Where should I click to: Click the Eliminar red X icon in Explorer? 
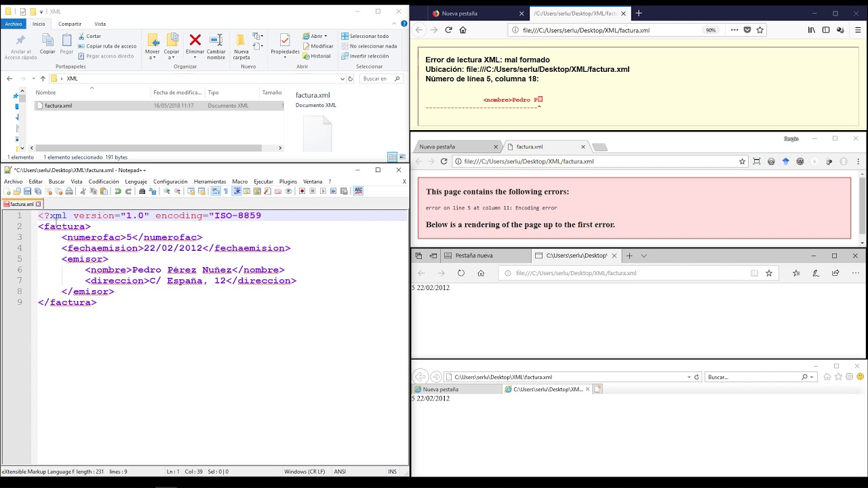195,40
